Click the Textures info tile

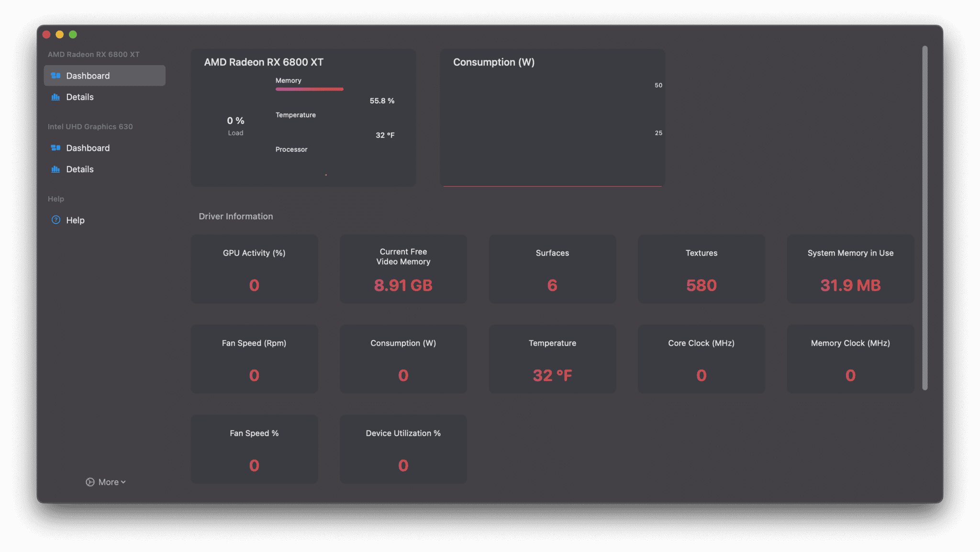coord(701,269)
